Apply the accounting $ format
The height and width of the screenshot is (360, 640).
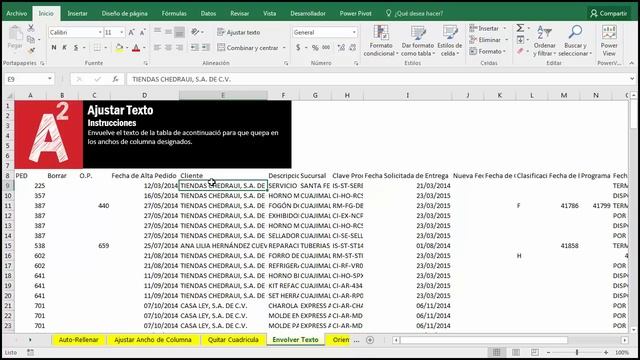tap(298, 48)
